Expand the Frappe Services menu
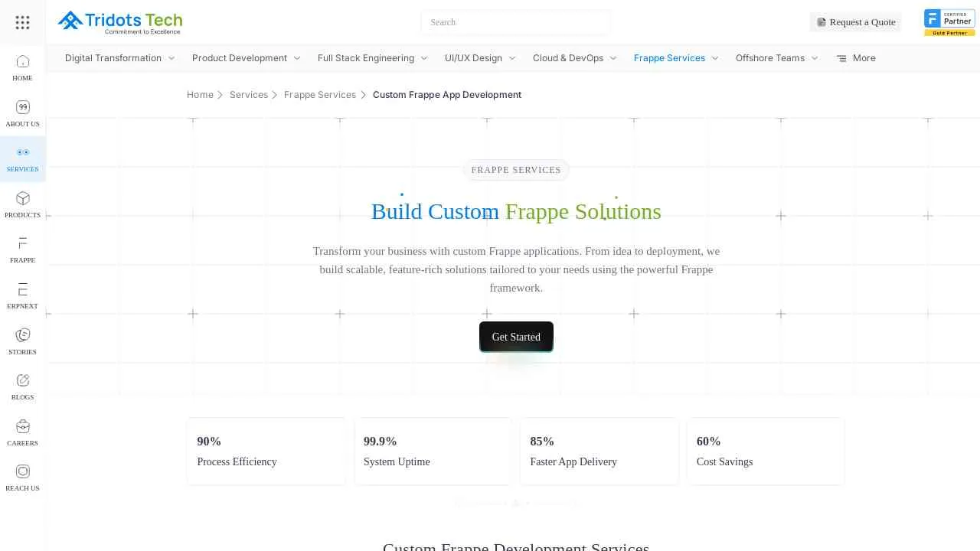This screenshot has height=551, width=980. coord(677,58)
